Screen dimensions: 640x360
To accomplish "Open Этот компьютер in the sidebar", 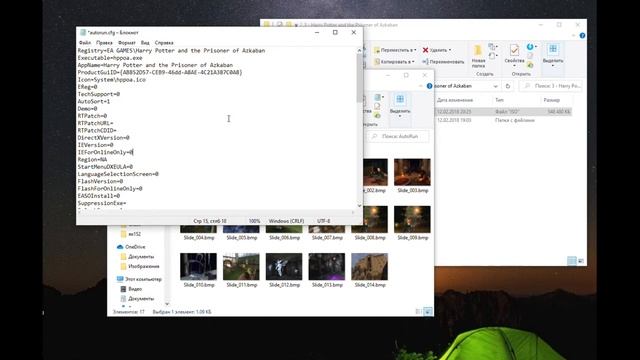I will (x=139, y=279).
